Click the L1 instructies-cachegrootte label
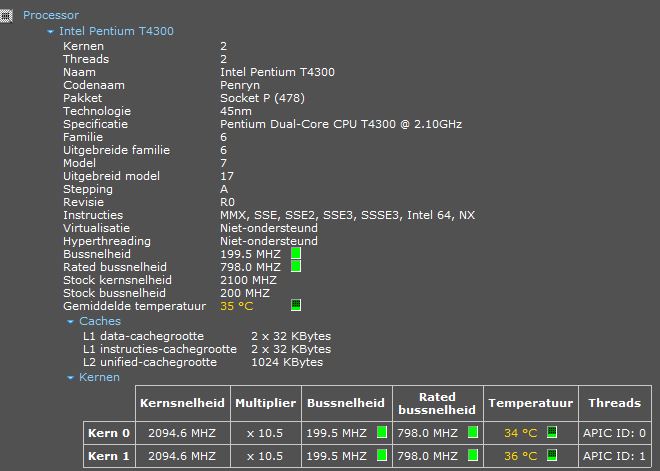Screen dimensions: 660x471 pyautogui.click(x=160, y=349)
